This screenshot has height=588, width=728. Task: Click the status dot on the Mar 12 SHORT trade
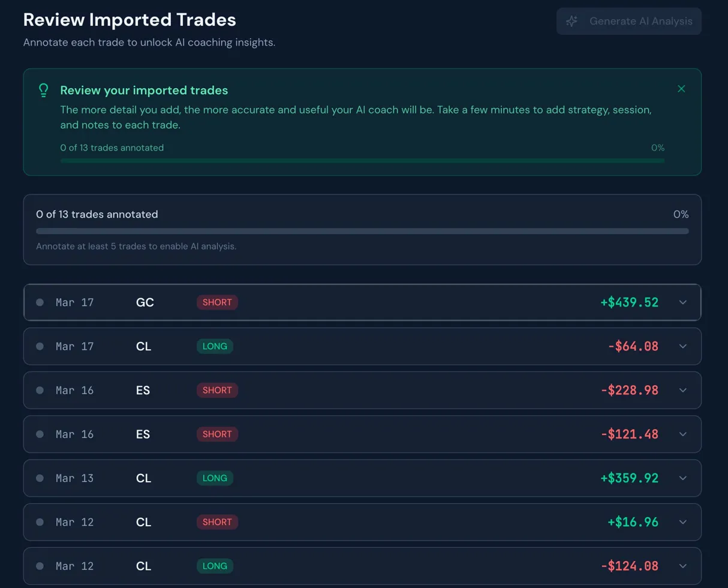pos(40,522)
